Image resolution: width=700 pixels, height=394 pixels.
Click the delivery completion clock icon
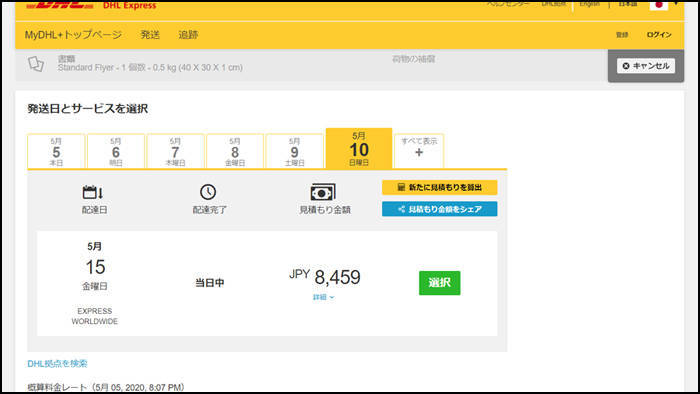tap(208, 192)
